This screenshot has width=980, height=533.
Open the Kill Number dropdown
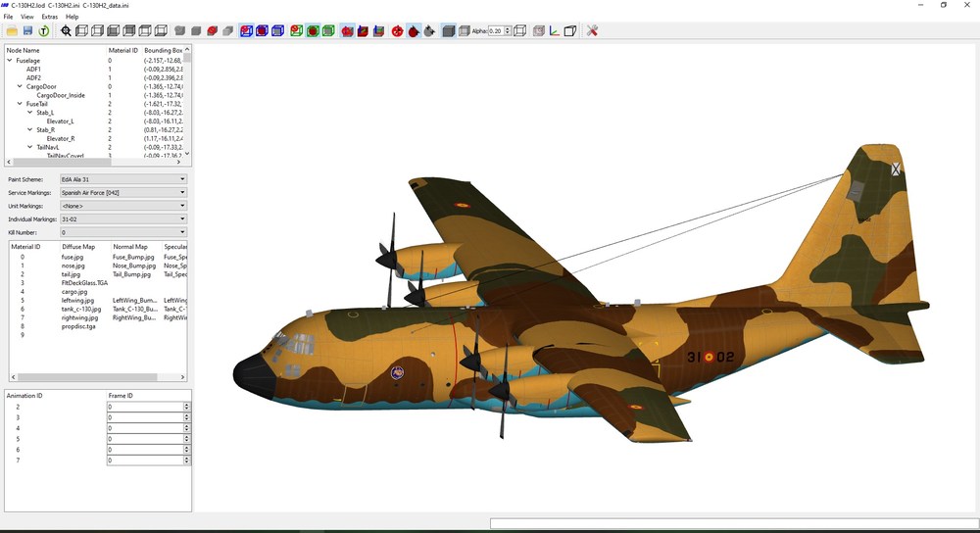click(123, 232)
